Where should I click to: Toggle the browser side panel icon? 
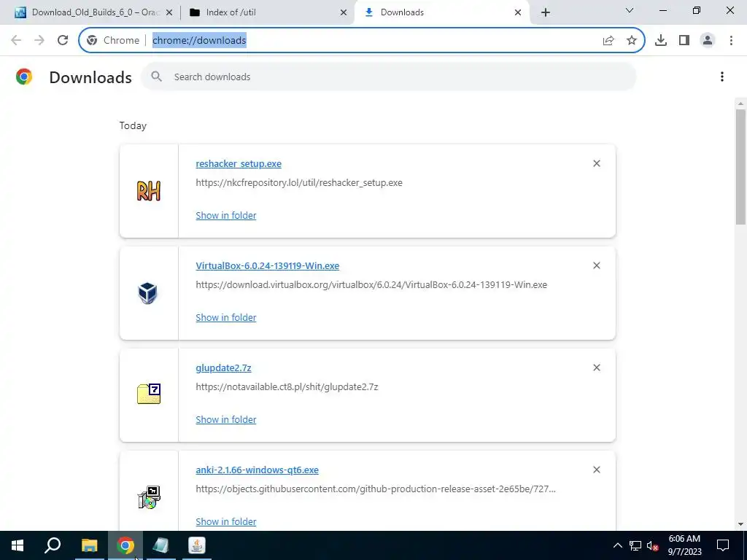pos(684,41)
